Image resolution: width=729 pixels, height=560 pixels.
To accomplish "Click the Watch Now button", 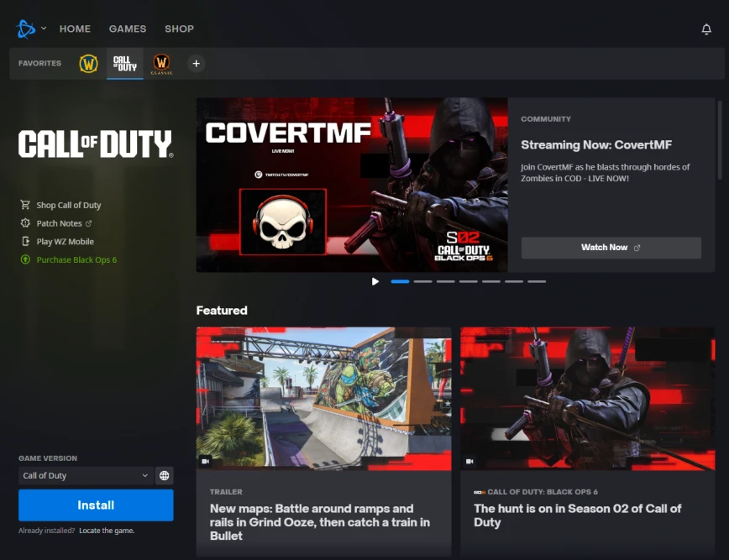I will pyautogui.click(x=611, y=248).
